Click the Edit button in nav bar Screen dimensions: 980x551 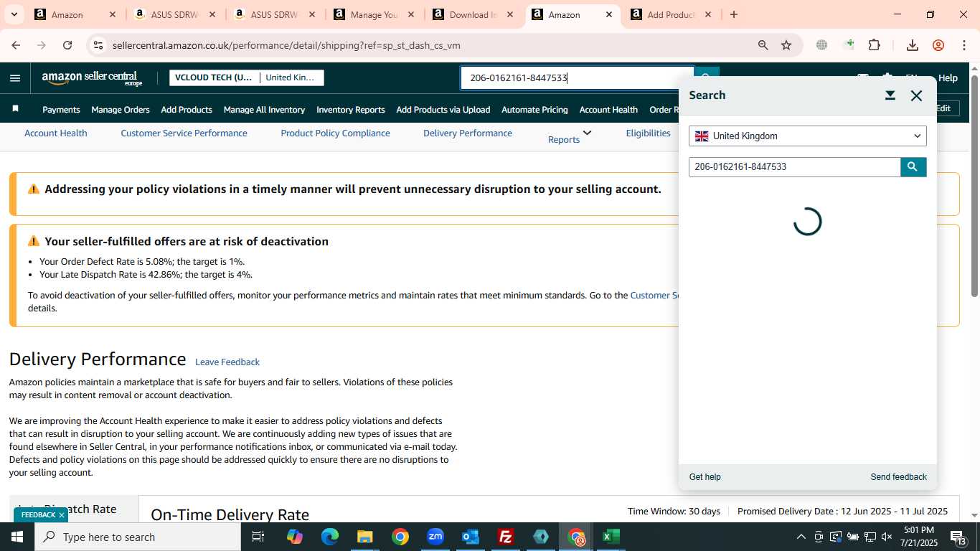pos(943,108)
